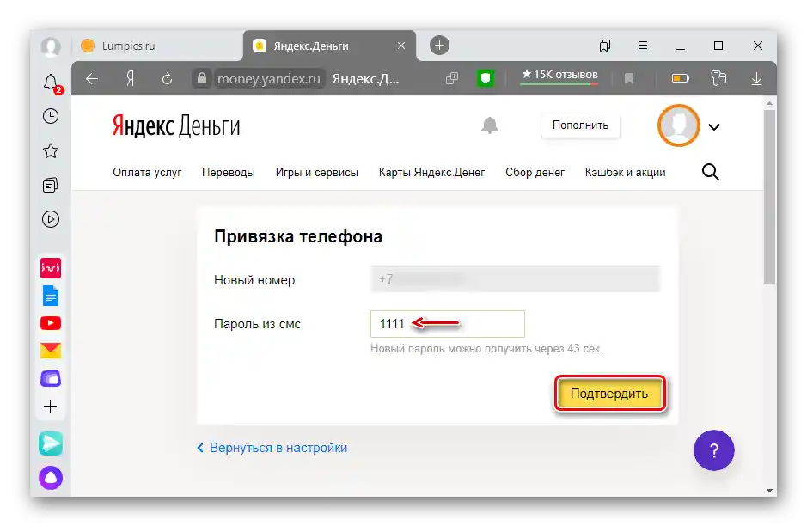Open the downloads arrow in the toolbar

(x=755, y=78)
